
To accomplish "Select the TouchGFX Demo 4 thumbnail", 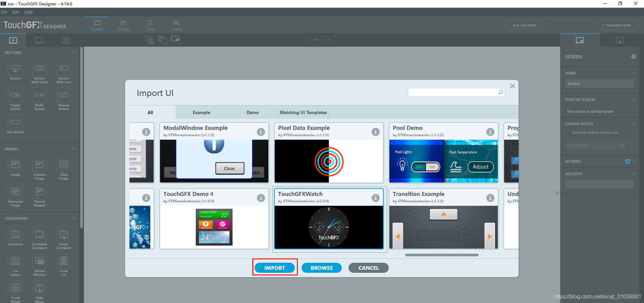I will (x=214, y=227).
